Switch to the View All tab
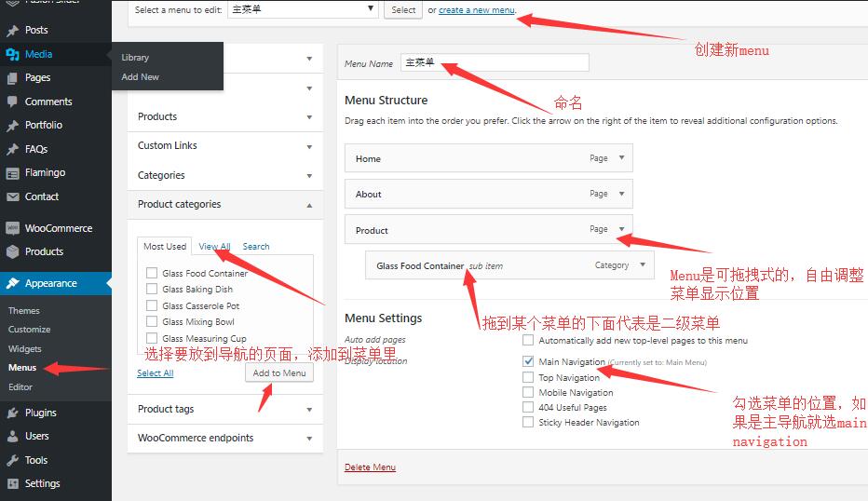 coord(214,247)
